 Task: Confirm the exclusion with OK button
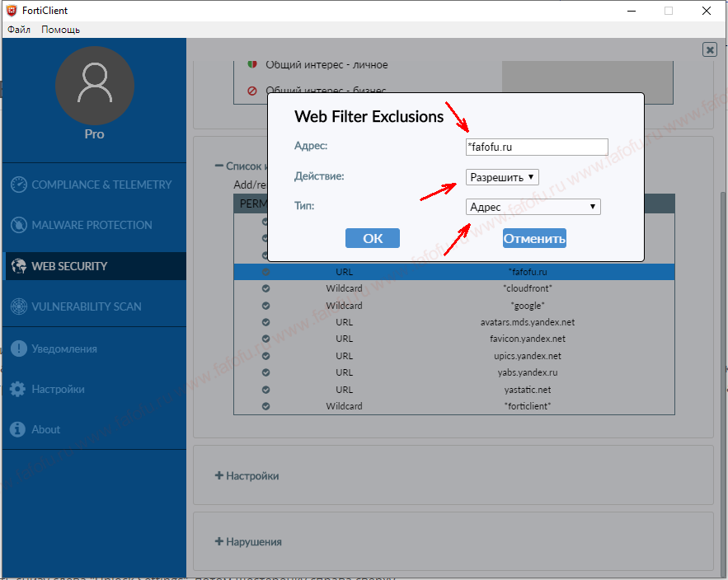pyautogui.click(x=373, y=238)
